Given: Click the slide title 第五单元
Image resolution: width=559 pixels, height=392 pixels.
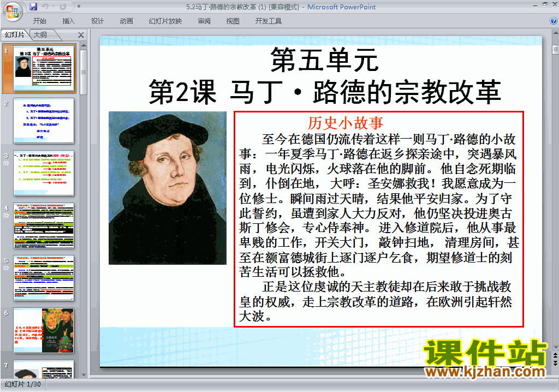Looking at the screenshot, I should tap(324, 60).
